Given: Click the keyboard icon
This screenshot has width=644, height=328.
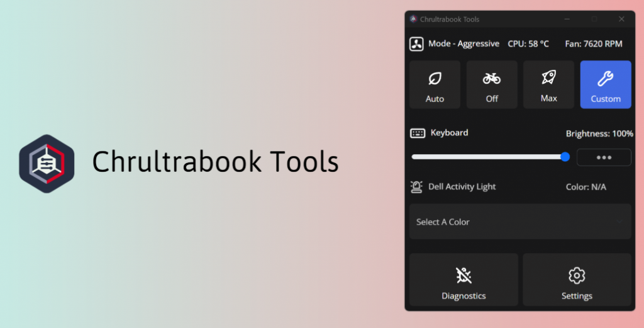Looking at the screenshot, I should (418, 133).
